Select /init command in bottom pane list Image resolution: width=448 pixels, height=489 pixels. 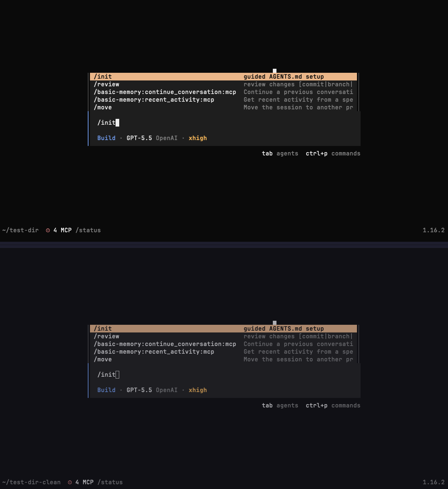223,328
